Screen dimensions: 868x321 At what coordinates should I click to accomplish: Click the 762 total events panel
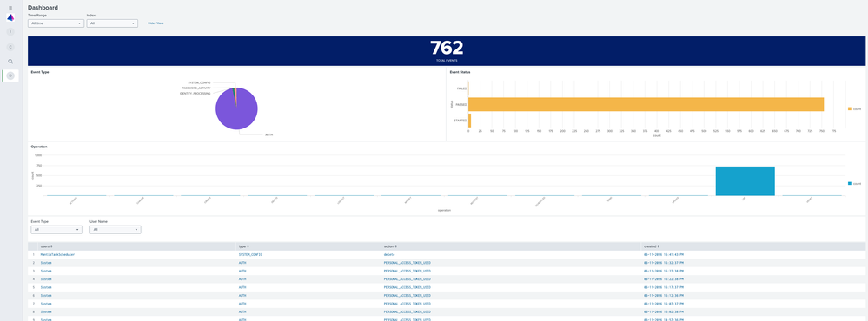[x=447, y=51]
